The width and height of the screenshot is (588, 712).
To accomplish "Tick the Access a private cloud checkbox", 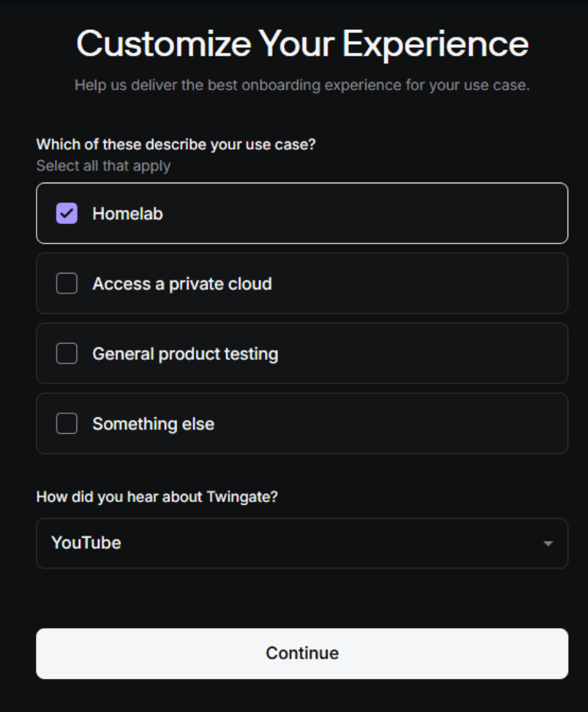I will (x=67, y=284).
